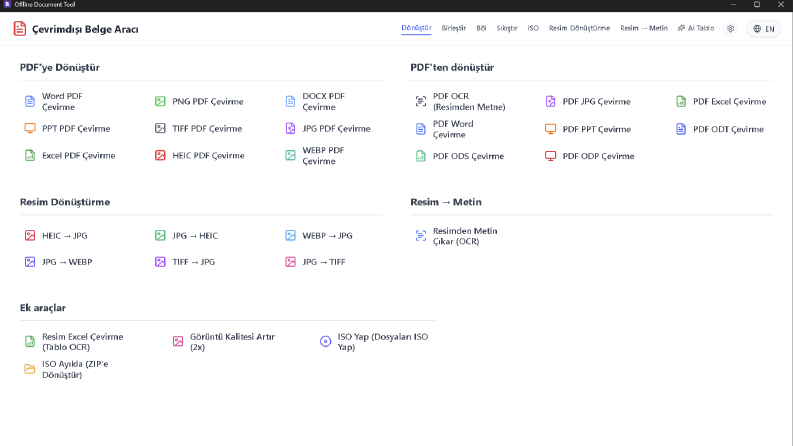
Task: Switch to the Birleştir tab
Action: click(454, 28)
